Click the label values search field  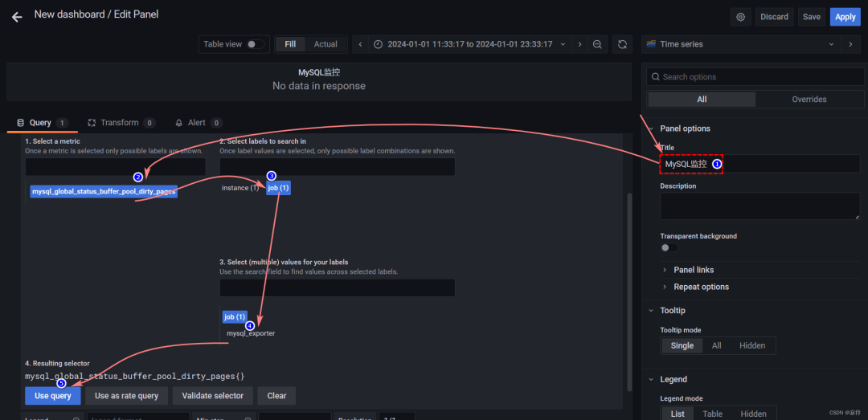click(337, 287)
